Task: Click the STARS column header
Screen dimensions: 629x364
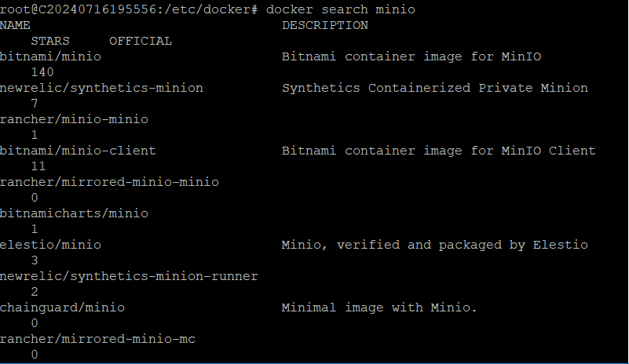Action: [x=50, y=41]
